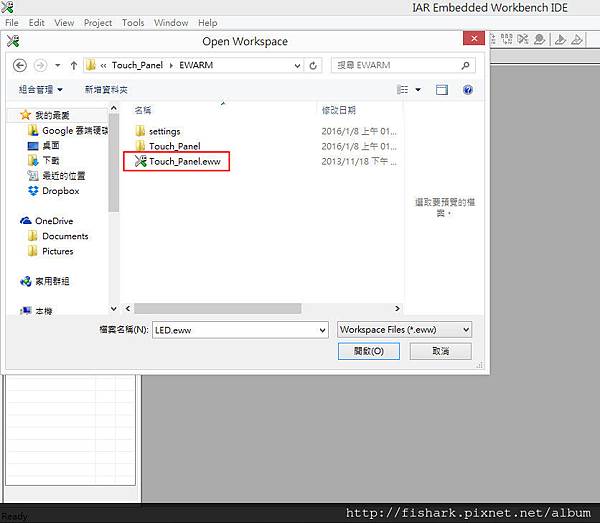The height and width of the screenshot is (523, 600).
Task: Click the Download and Debug icon
Action: [x=560, y=39]
